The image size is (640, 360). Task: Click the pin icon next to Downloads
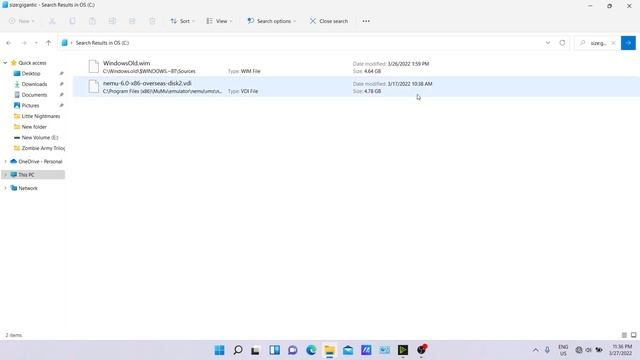62,84
